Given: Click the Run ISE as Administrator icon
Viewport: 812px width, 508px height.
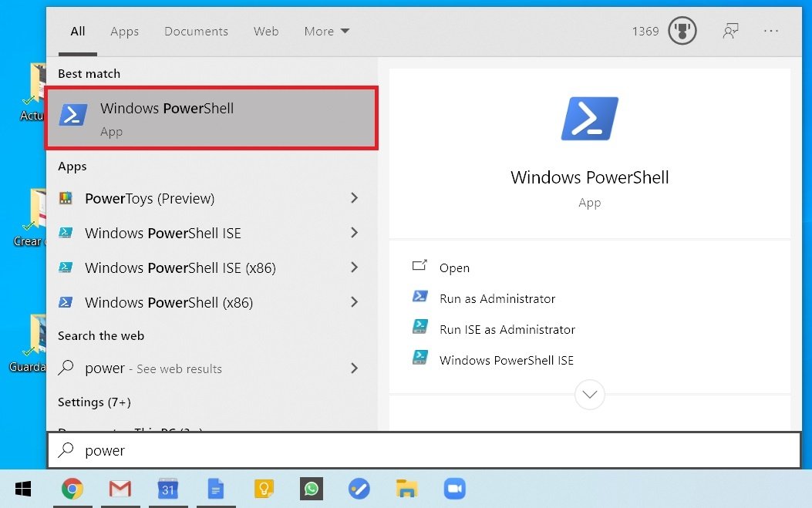Looking at the screenshot, I should [420, 327].
